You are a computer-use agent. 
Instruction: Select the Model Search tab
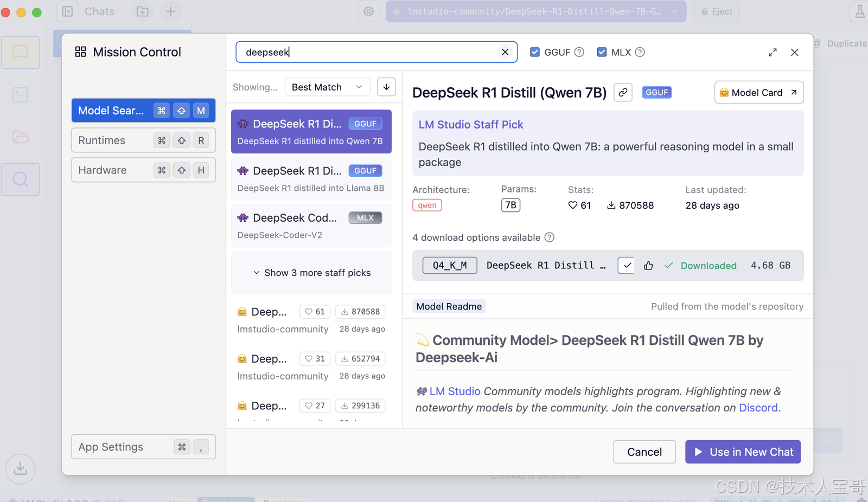[x=143, y=111]
